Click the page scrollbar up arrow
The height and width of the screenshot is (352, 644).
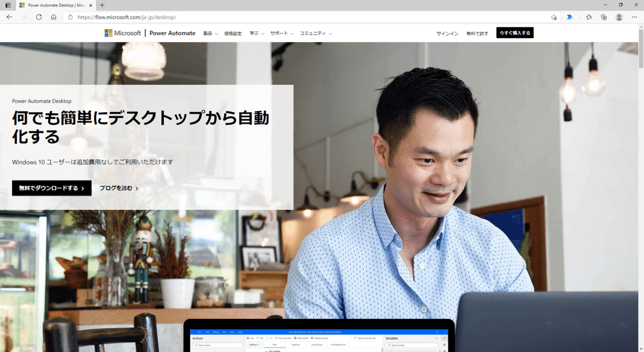tap(641, 27)
